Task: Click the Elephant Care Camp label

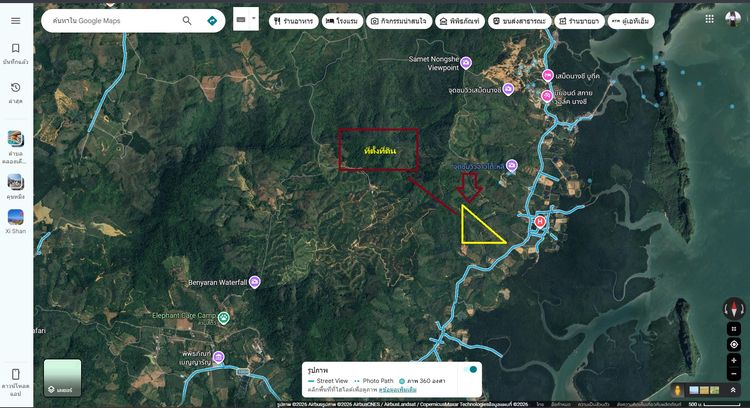Action: pos(184,316)
